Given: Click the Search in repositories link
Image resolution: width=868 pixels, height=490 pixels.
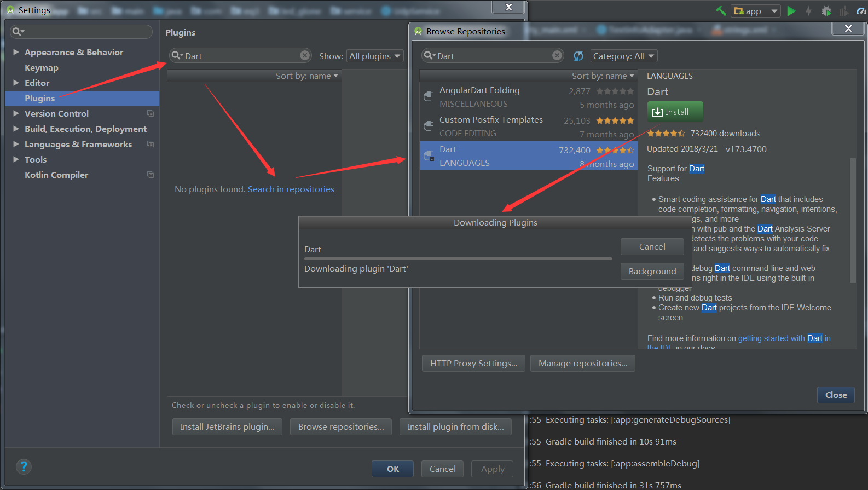Looking at the screenshot, I should pyautogui.click(x=291, y=189).
